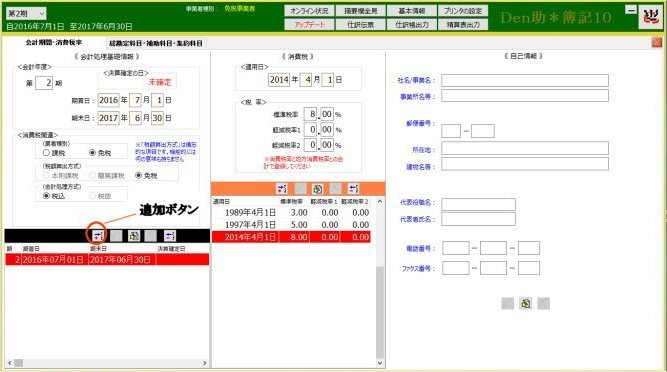Click the fiscal period number field showing 2

tap(44, 82)
